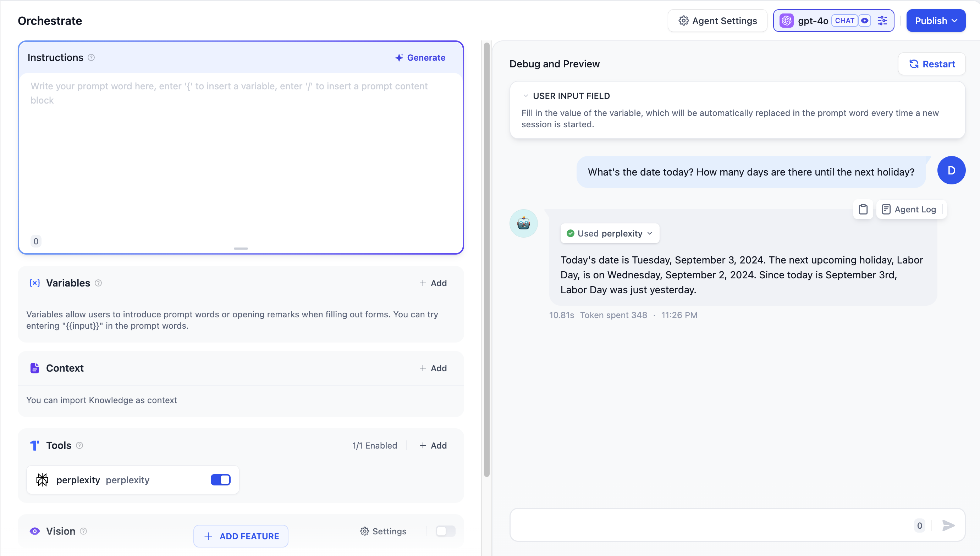Open model parameter sliders icon

pos(882,21)
